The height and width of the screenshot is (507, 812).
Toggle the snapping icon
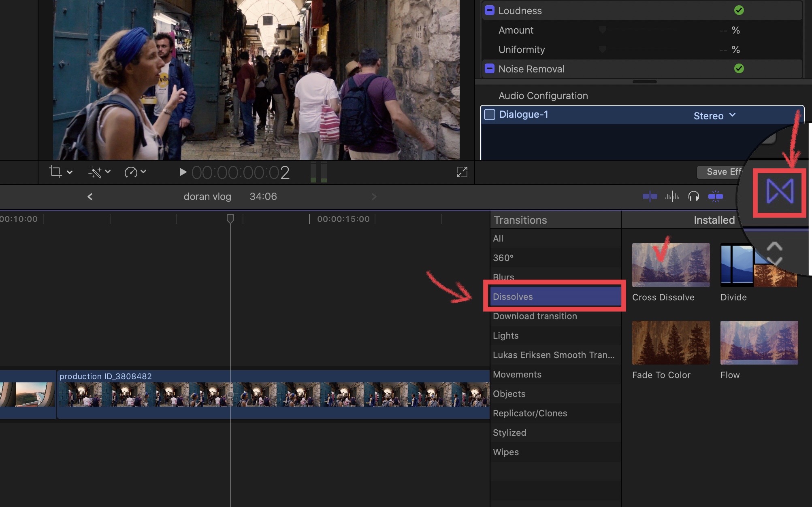point(715,197)
